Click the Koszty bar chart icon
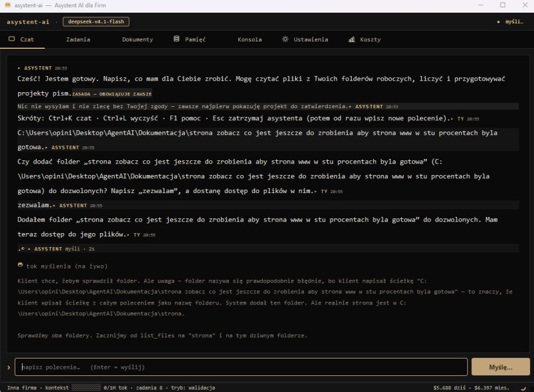 [352, 39]
